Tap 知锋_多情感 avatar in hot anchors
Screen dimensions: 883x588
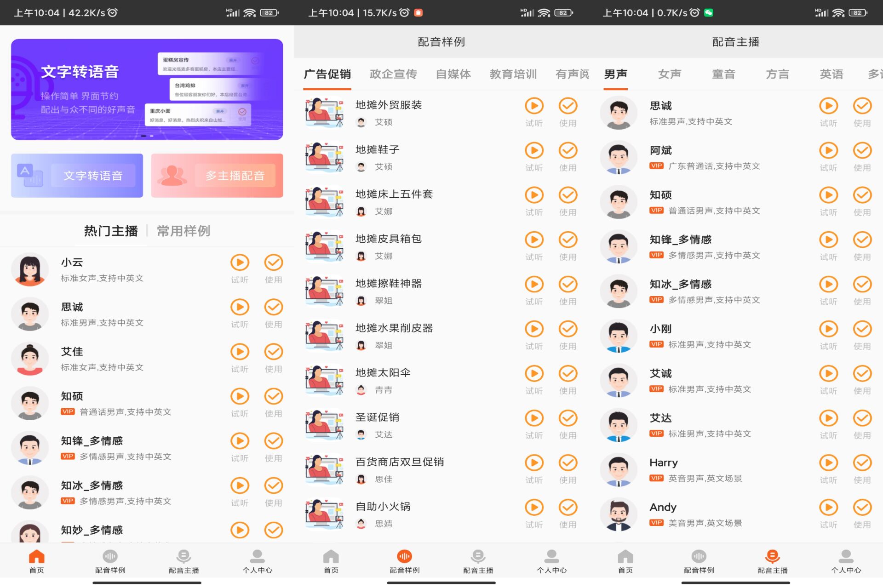tap(30, 448)
